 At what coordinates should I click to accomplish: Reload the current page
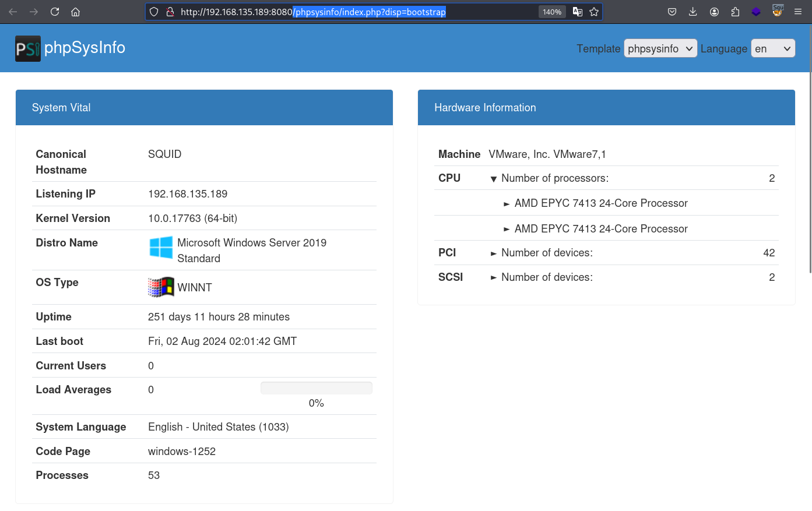click(x=55, y=12)
